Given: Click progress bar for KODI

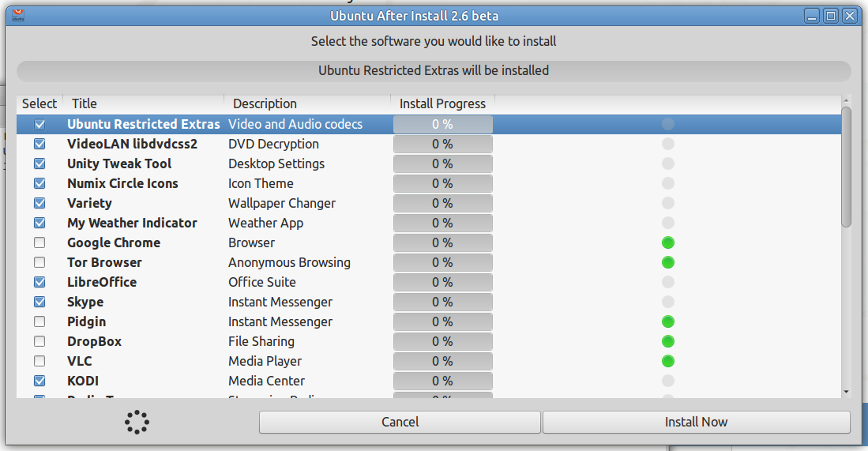Looking at the screenshot, I should coord(443,381).
